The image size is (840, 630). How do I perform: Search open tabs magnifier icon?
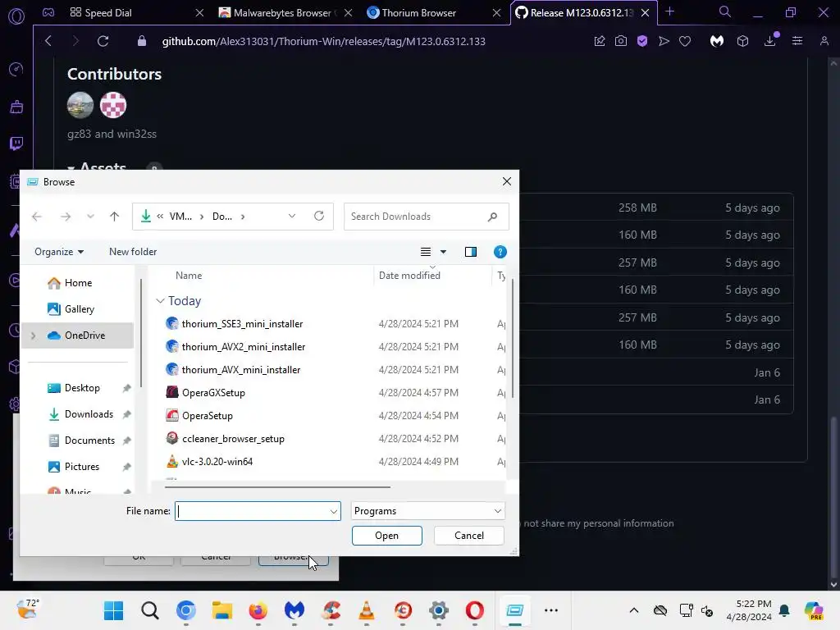725,11
